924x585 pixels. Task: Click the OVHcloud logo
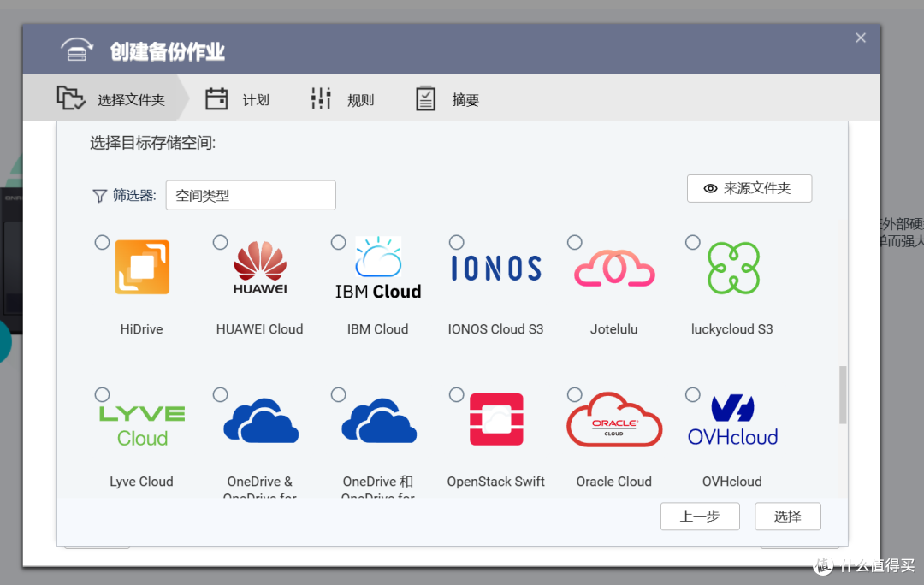click(733, 421)
